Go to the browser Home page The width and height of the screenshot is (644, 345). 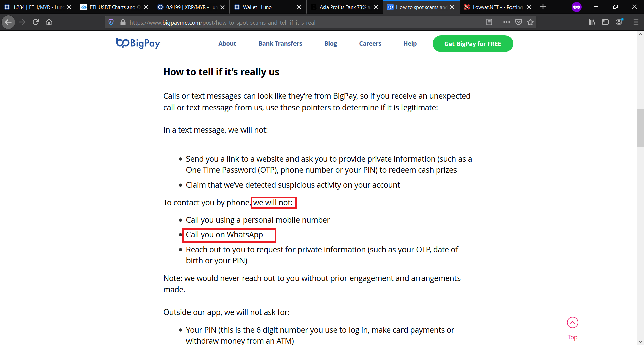click(49, 22)
